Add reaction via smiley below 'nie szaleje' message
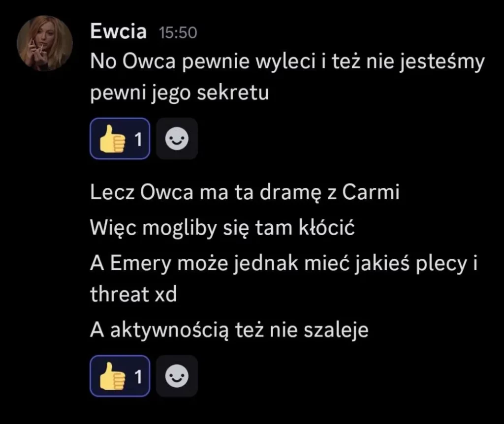Screen dimensions: 504x424 [x=177, y=376]
